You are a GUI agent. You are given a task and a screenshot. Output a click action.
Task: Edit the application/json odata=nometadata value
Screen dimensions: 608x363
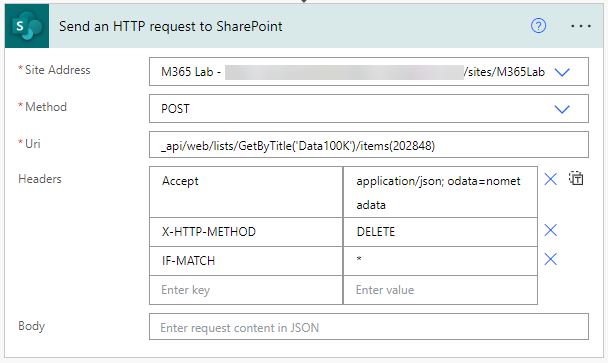(440, 192)
